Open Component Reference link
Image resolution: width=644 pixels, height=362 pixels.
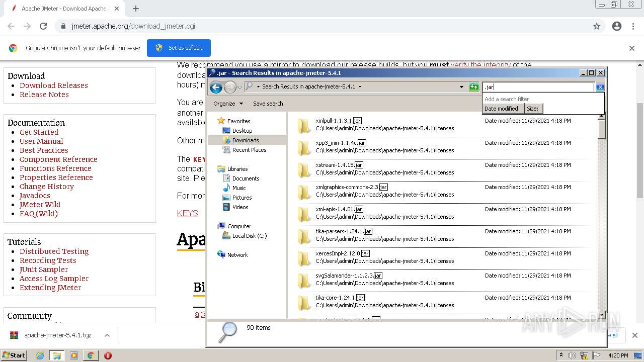click(x=58, y=159)
